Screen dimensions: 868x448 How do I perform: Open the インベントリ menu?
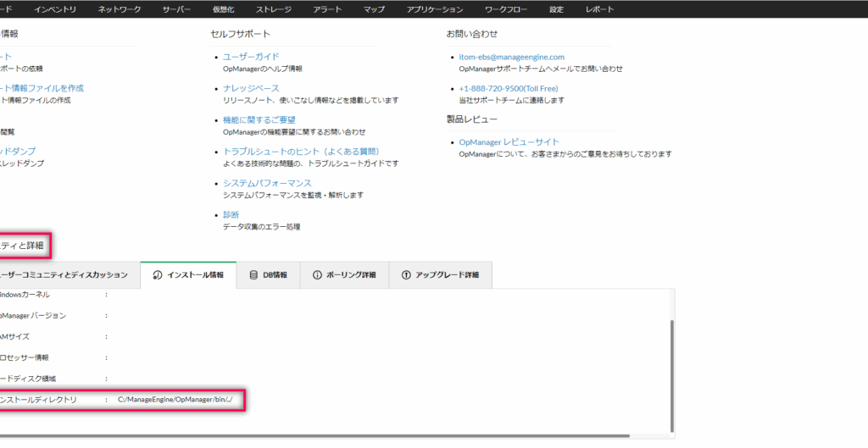pyautogui.click(x=55, y=9)
